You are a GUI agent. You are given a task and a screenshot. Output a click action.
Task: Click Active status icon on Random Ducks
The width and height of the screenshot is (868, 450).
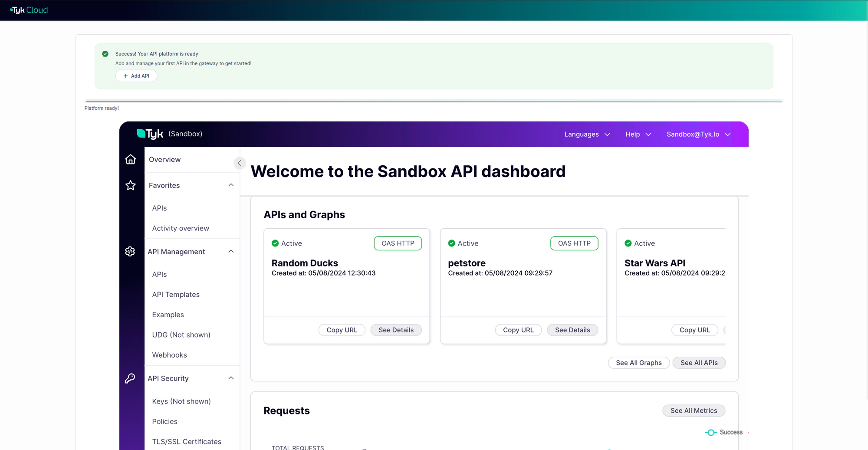pos(275,243)
